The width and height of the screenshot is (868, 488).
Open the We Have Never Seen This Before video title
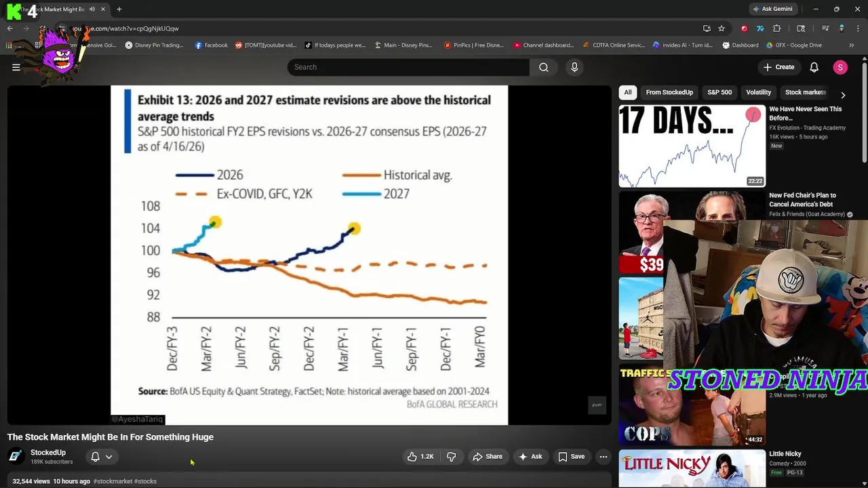[x=806, y=113]
